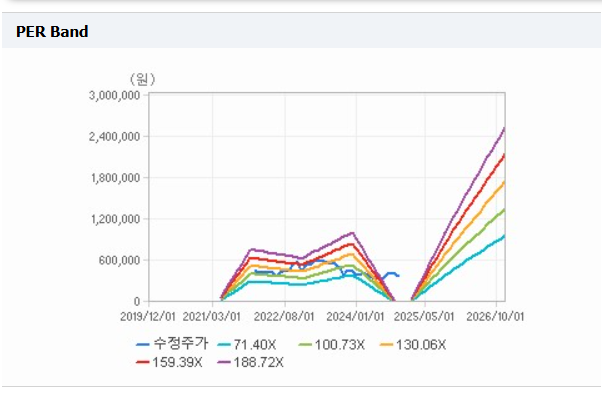
Task: Select the 100.73X legend entry
Action: [x=332, y=345]
